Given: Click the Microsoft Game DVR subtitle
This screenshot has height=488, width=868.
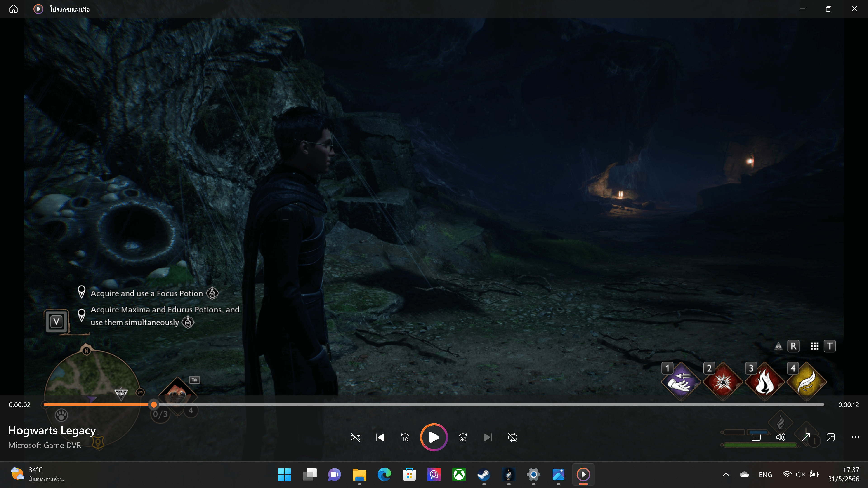Looking at the screenshot, I should [45, 445].
